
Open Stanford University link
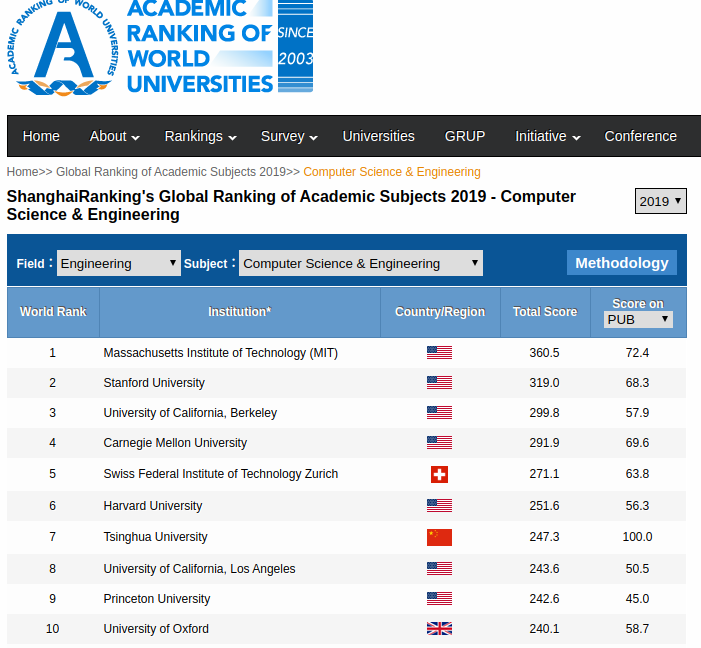154,383
